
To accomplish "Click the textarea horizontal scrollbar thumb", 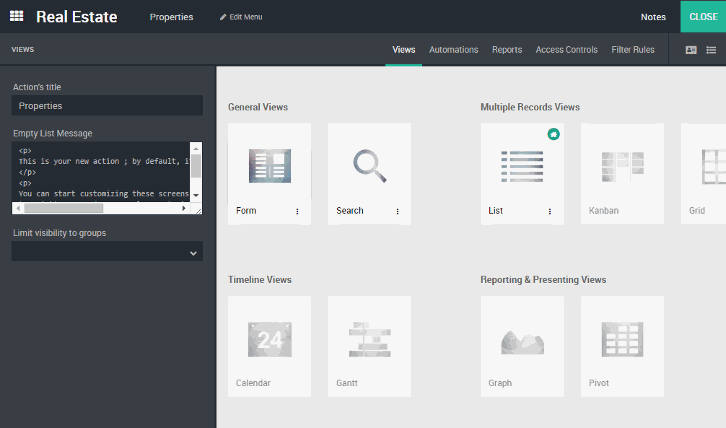I will click(63, 208).
